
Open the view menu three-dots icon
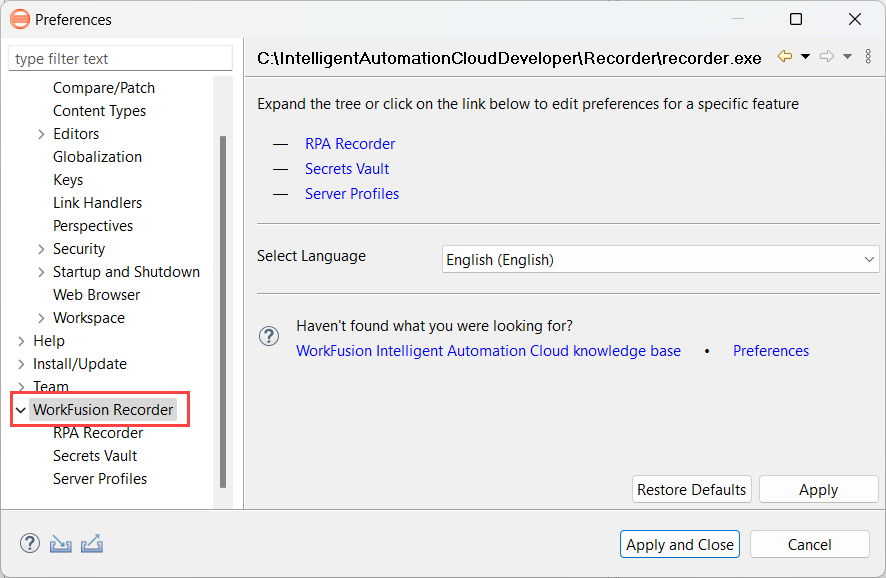coord(868,57)
